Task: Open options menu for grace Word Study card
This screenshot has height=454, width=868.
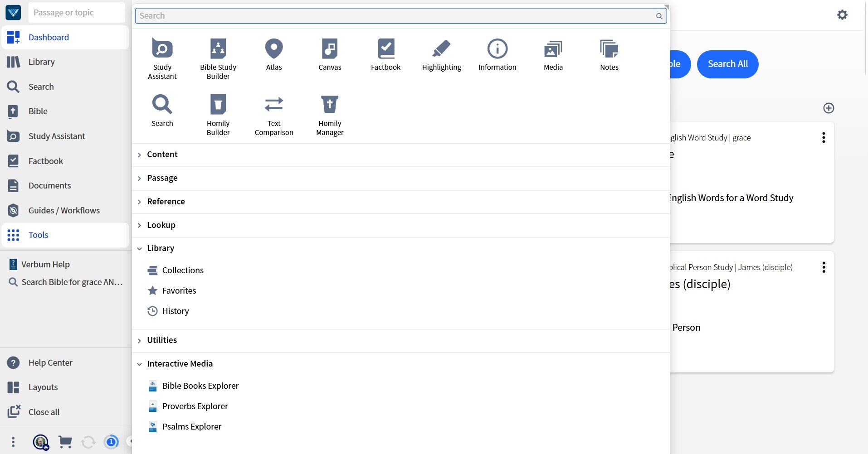Action: click(x=824, y=138)
